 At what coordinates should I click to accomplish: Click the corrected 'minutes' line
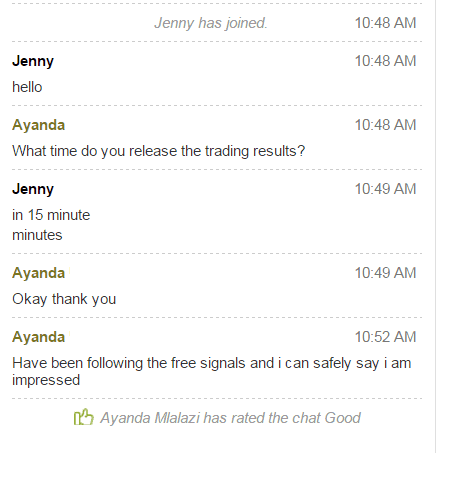[37, 235]
